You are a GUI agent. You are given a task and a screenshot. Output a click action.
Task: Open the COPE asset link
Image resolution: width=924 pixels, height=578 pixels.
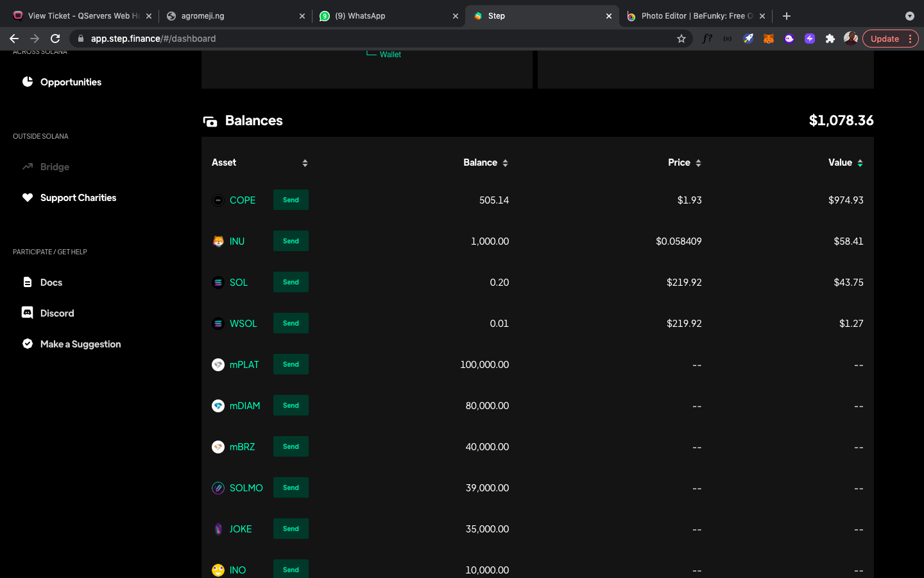[x=243, y=200]
